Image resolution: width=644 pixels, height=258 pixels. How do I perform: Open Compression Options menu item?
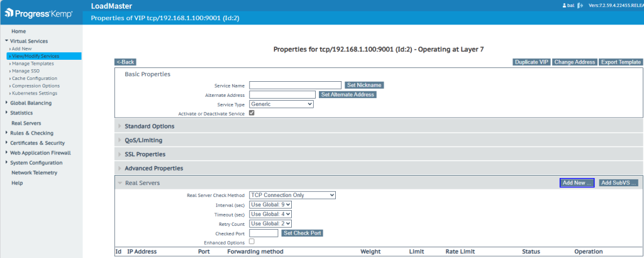pos(35,86)
